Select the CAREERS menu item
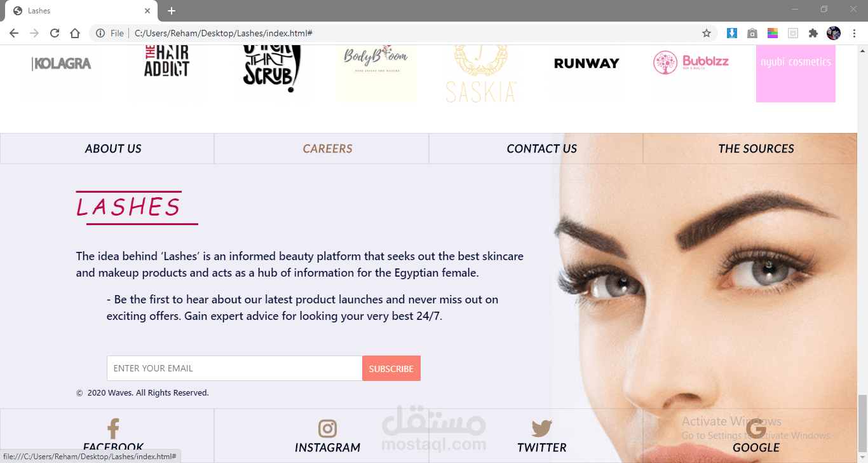The height and width of the screenshot is (463, 868). 327,149
